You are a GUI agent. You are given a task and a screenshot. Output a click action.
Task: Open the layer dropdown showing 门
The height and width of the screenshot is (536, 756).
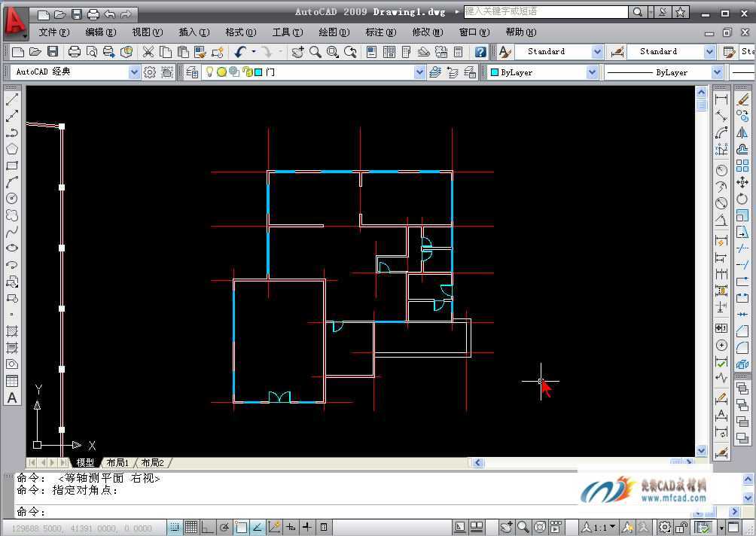419,72
